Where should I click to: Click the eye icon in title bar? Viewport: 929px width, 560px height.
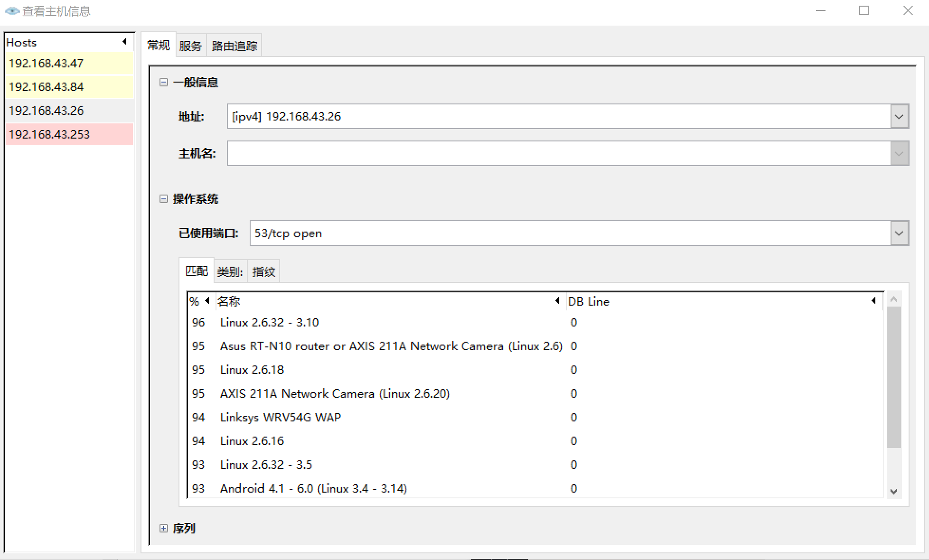pos(11,11)
